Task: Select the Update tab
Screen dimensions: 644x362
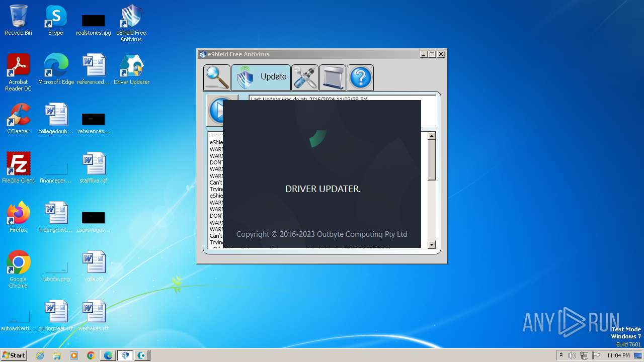Action: [x=261, y=77]
